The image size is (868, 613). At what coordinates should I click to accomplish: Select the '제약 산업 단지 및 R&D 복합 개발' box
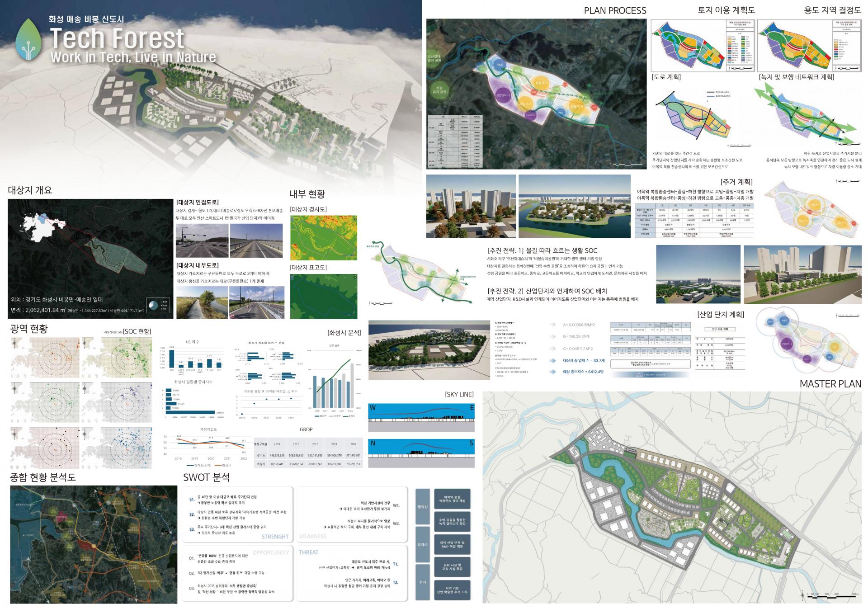[452, 544]
